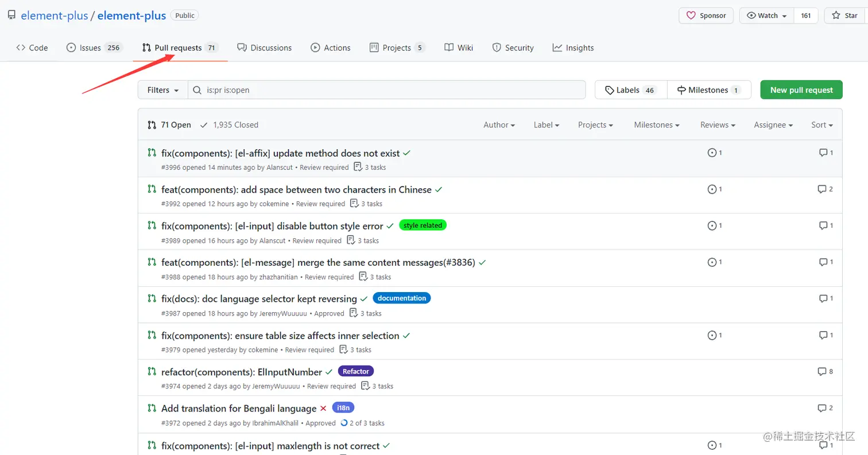Open element-plus repository name link

(131, 15)
